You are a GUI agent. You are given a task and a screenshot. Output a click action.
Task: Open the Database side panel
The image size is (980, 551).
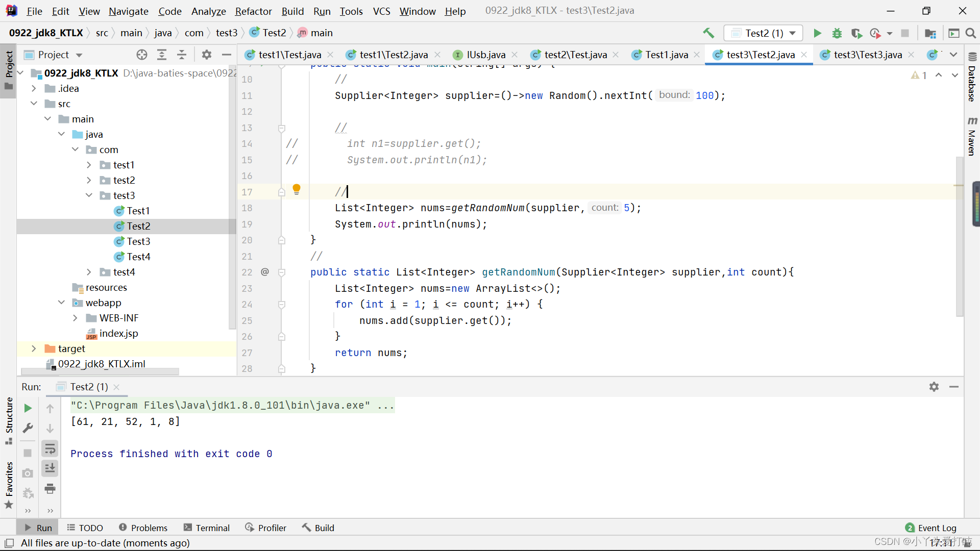(x=972, y=77)
